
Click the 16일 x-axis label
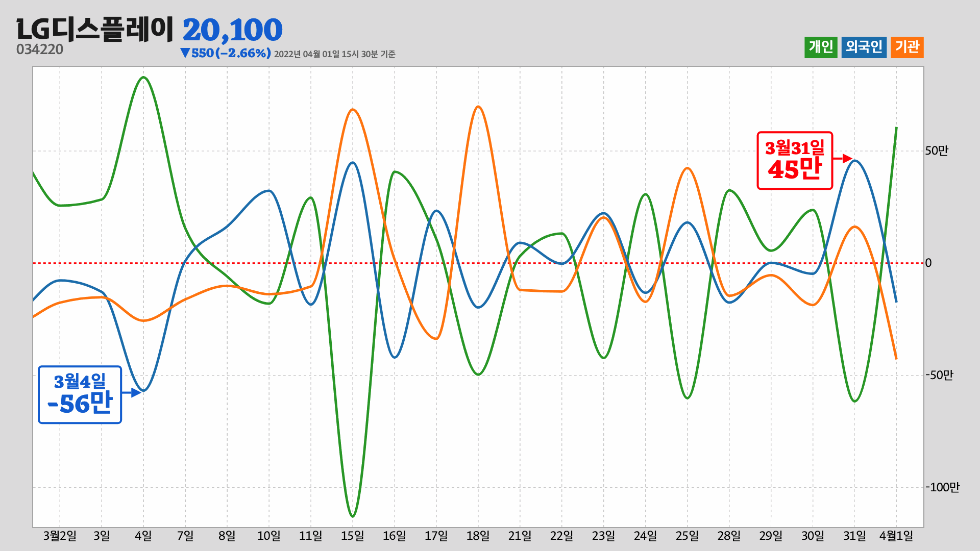click(x=395, y=536)
